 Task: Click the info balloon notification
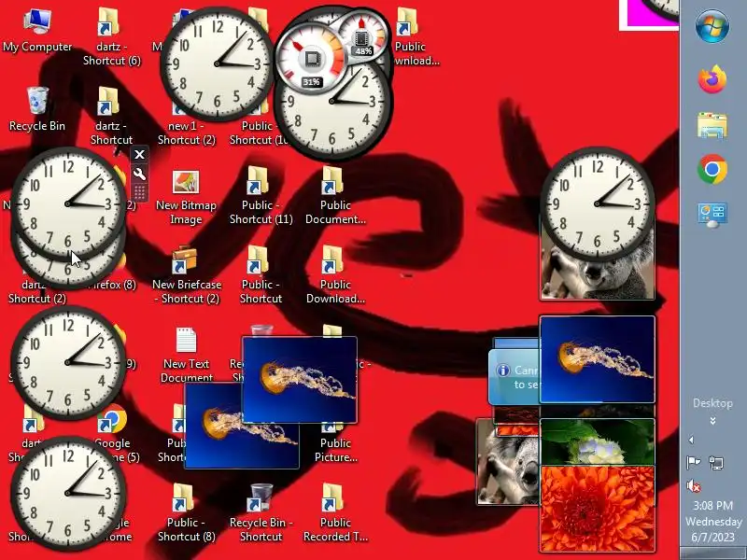click(514, 377)
